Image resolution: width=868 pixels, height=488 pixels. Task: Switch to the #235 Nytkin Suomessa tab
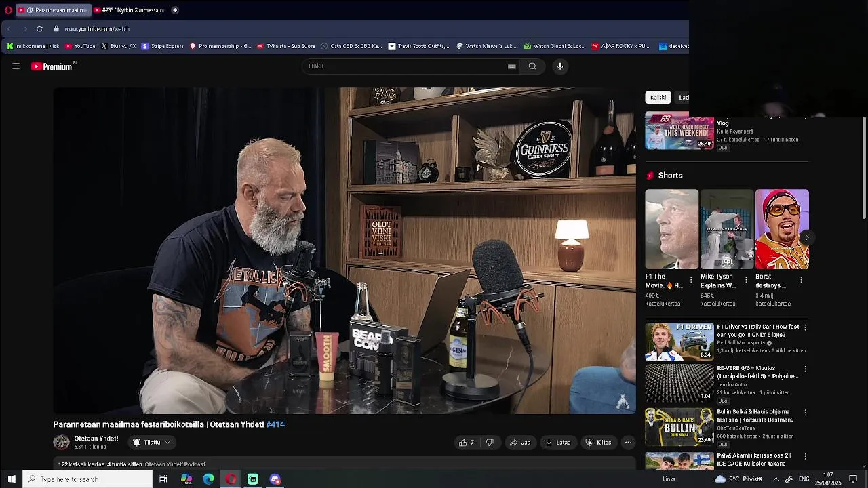129,10
